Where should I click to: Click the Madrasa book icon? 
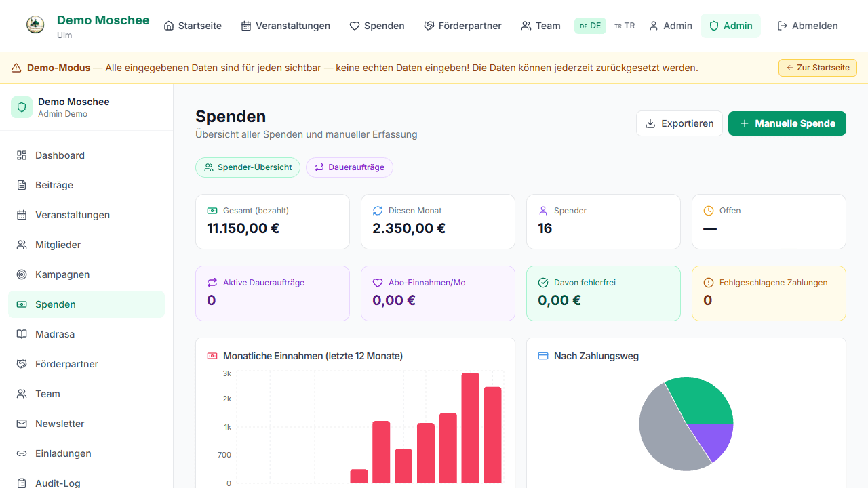22,334
